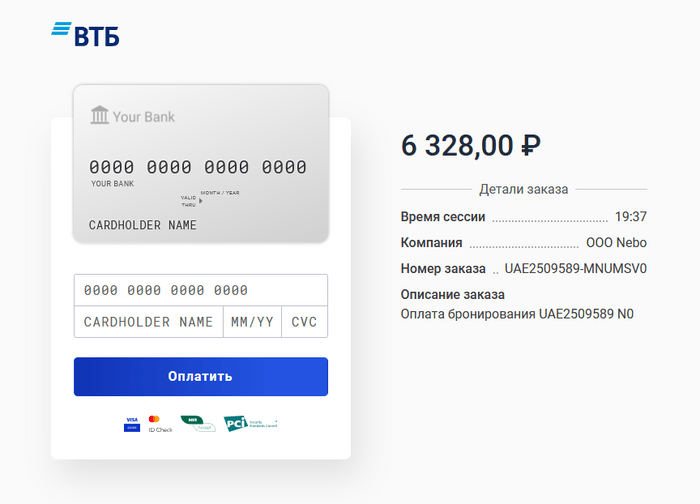Click order number UAE2509589-MNUMSV0
This screenshot has height=504, width=700.
[576, 268]
